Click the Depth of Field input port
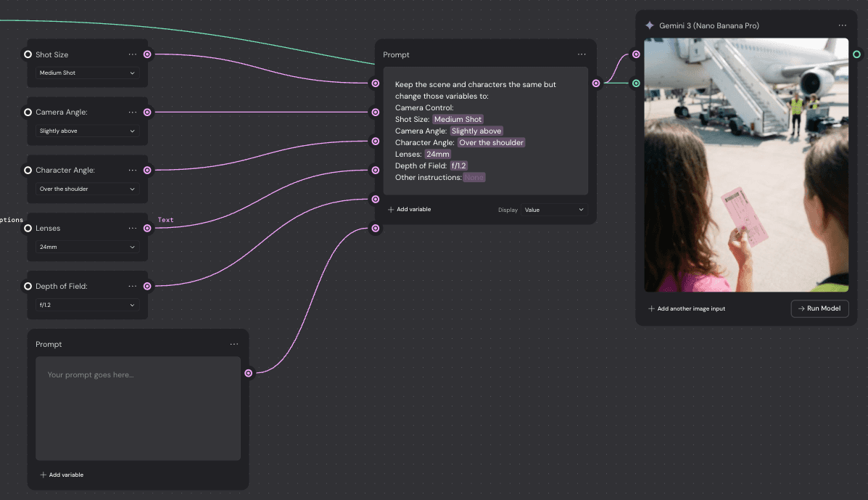This screenshot has width=868, height=500. (28, 286)
